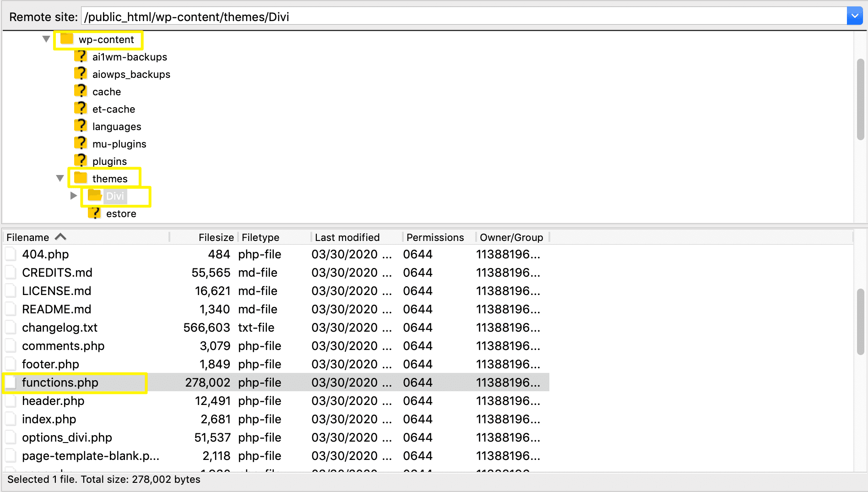
Task: Open the wp-content folder icon
Action: pyautogui.click(x=67, y=39)
